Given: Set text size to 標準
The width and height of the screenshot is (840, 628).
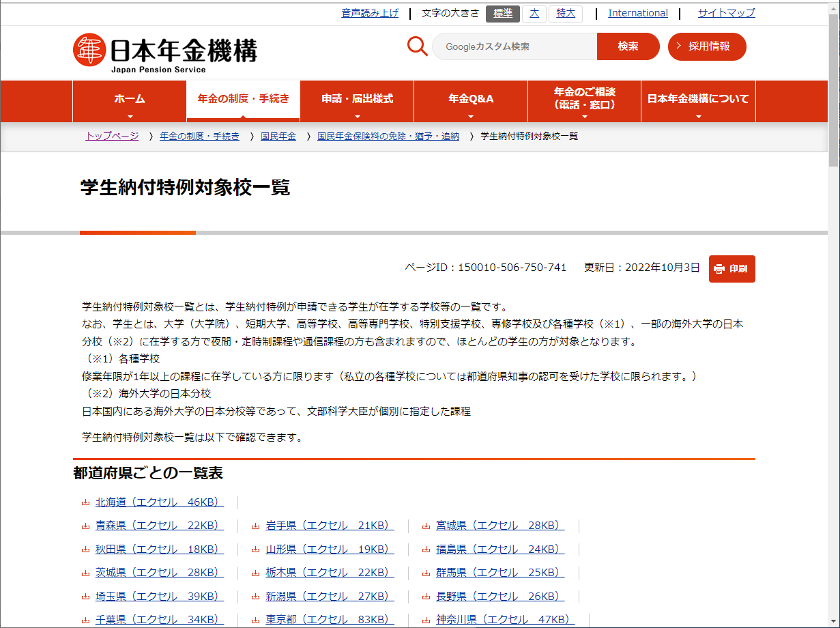Looking at the screenshot, I should coord(503,14).
